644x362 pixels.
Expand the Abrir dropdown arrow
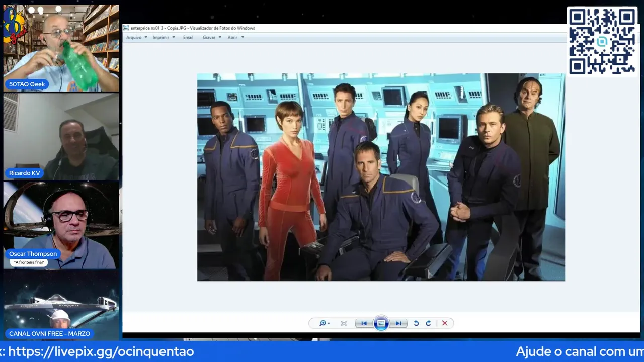point(243,37)
